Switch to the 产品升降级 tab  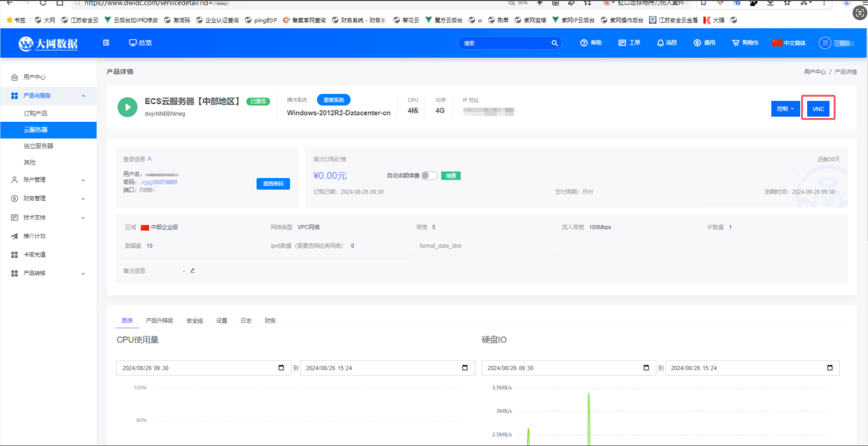point(159,320)
